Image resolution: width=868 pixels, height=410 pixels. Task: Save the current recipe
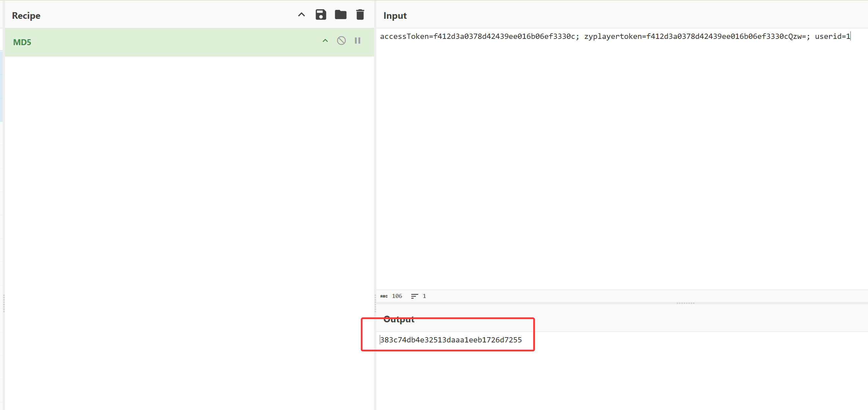320,15
